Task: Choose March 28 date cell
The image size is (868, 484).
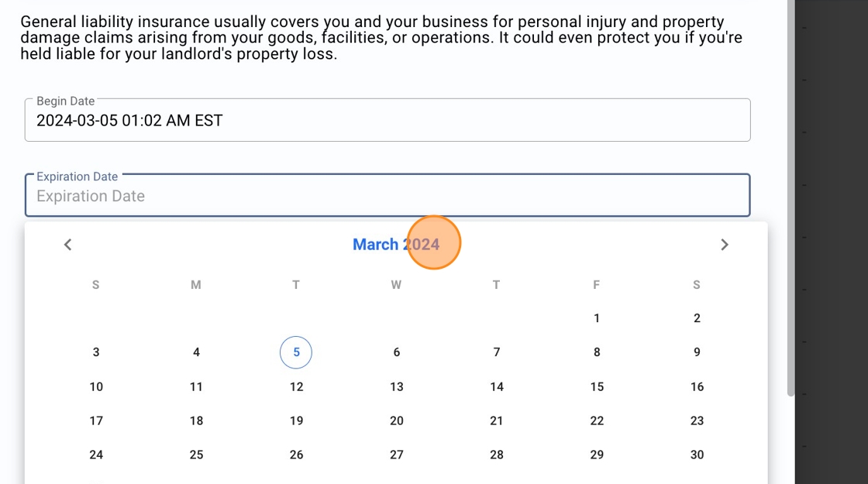Action: coord(497,455)
